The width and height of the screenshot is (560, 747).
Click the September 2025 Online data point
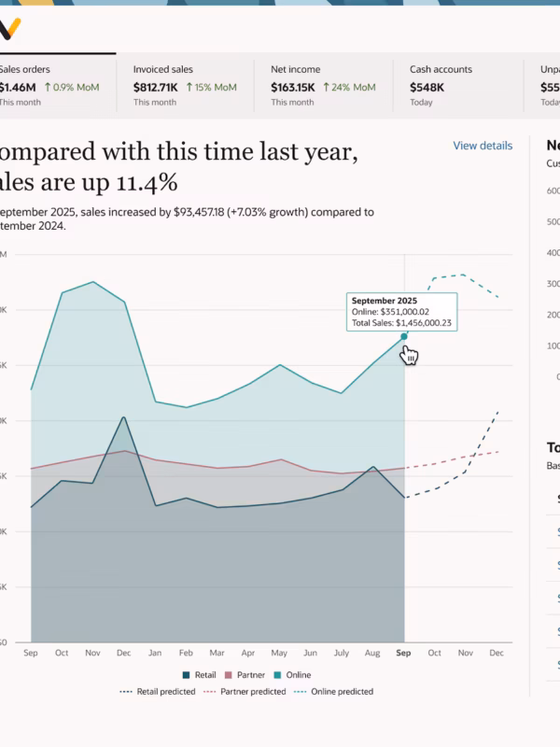tap(404, 336)
